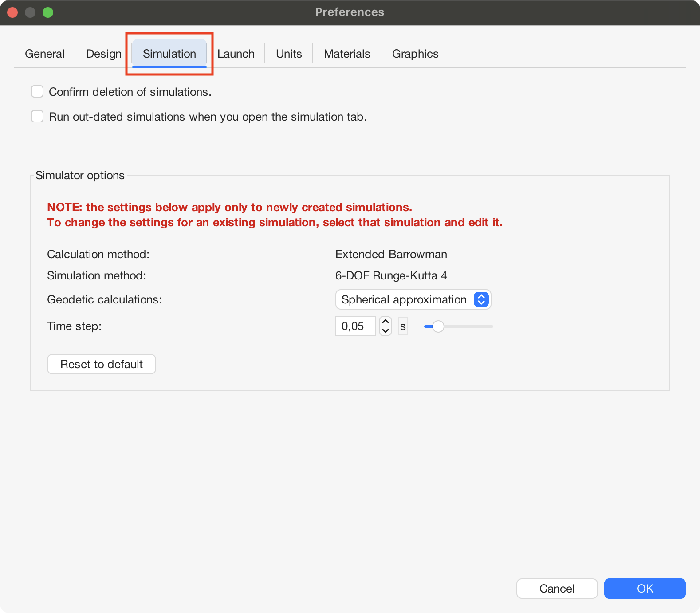Open the Units tab
This screenshot has width=700, height=613.
pyautogui.click(x=289, y=54)
